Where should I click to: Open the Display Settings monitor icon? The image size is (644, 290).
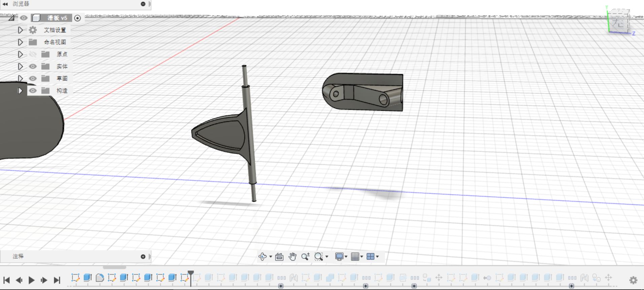point(339,257)
